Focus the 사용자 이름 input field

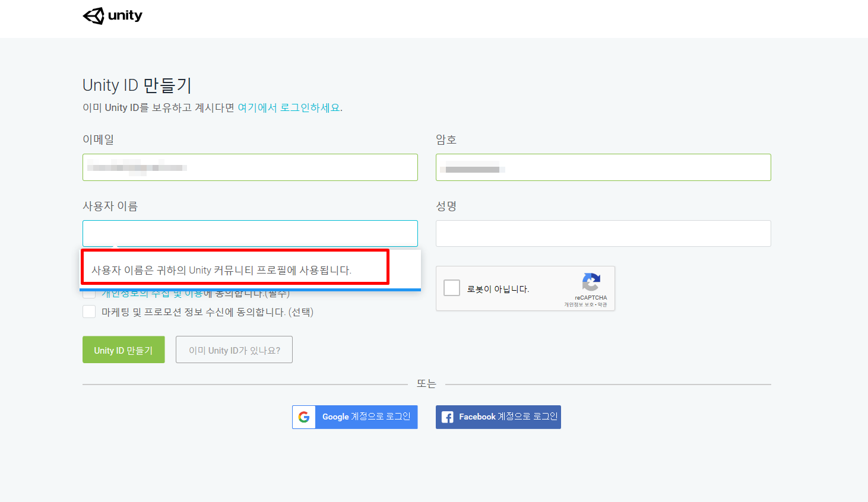250,234
